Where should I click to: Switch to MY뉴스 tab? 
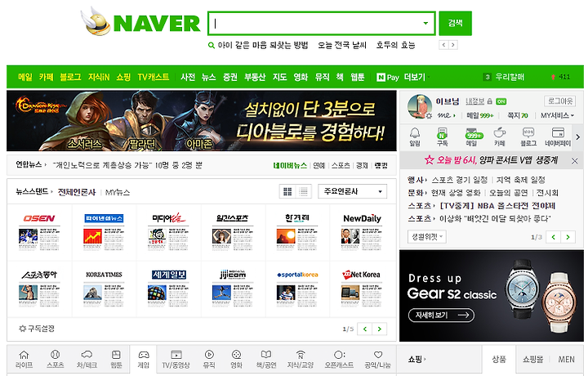[x=118, y=193]
